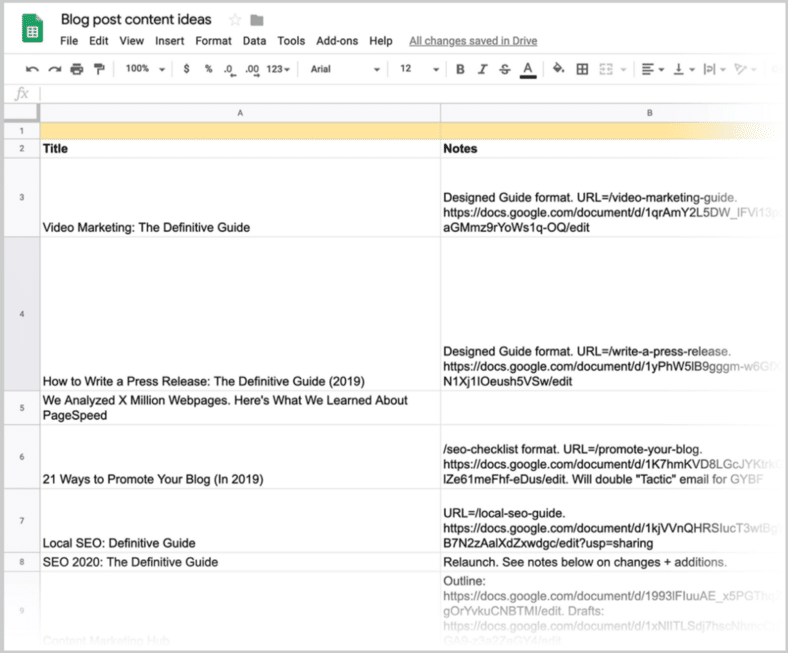Format as currency with dollar icon

186,69
